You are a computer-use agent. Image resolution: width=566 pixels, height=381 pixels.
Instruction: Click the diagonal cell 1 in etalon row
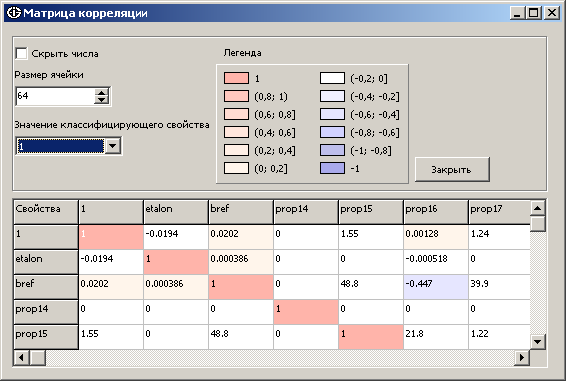pyautogui.click(x=176, y=262)
